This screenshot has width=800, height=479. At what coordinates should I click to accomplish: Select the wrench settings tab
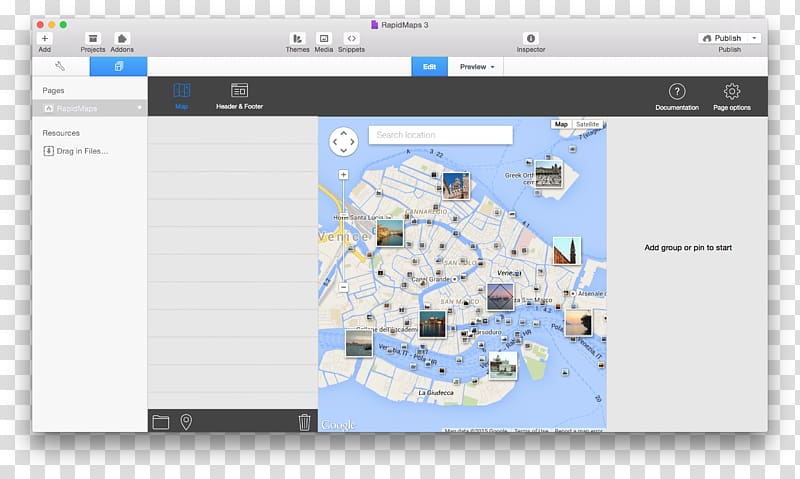click(60, 66)
